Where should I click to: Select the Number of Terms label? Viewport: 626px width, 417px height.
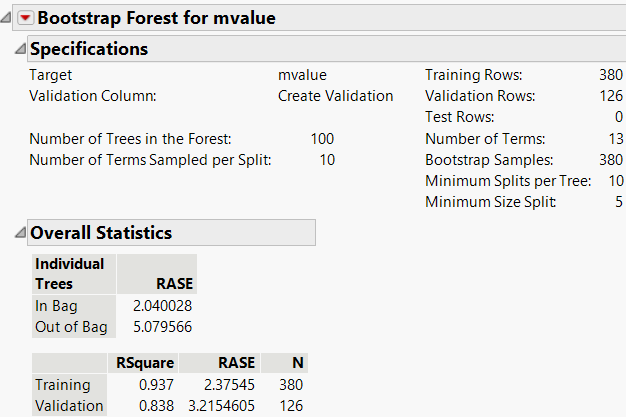click(485, 139)
